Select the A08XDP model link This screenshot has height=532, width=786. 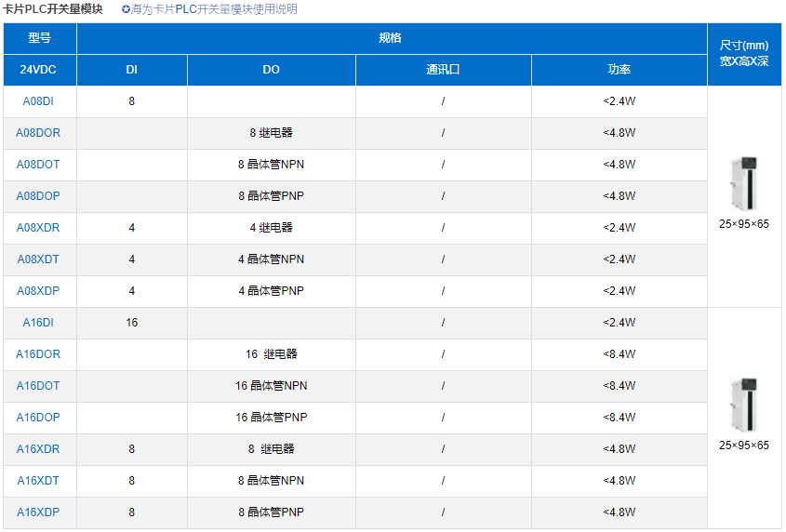click(x=38, y=291)
